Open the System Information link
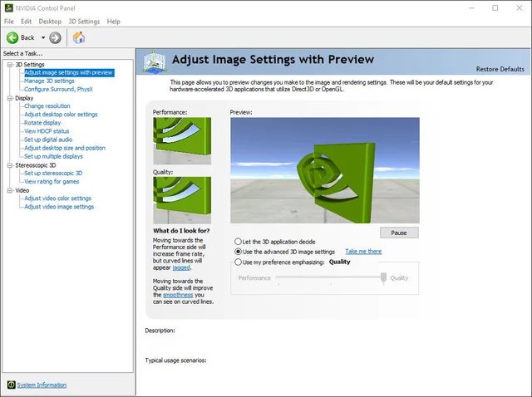Viewport: 532px width, 397px height. [42, 385]
